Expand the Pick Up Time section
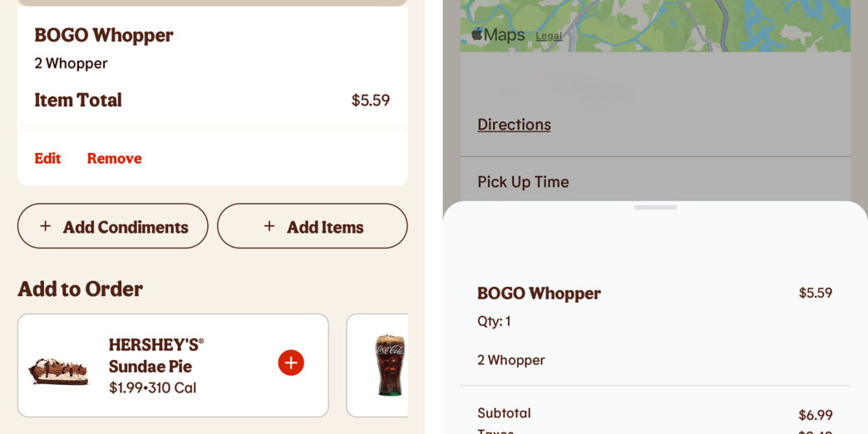Screen dimensions: 868x434 pos(523,181)
